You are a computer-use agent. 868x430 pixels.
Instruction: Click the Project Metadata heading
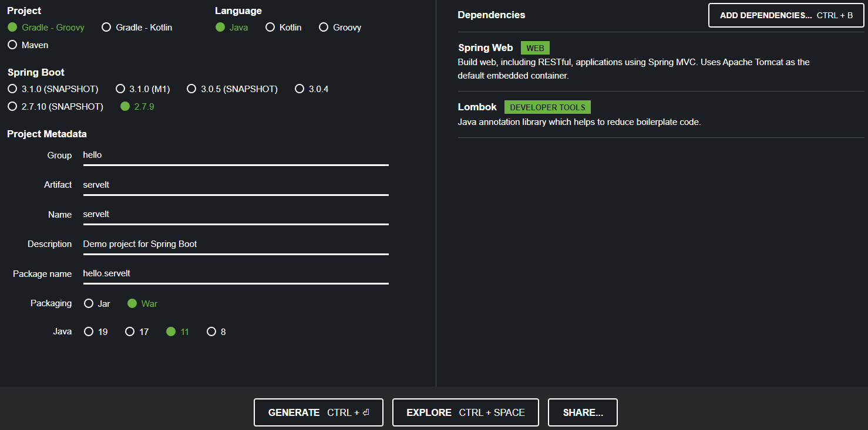coord(47,134)
